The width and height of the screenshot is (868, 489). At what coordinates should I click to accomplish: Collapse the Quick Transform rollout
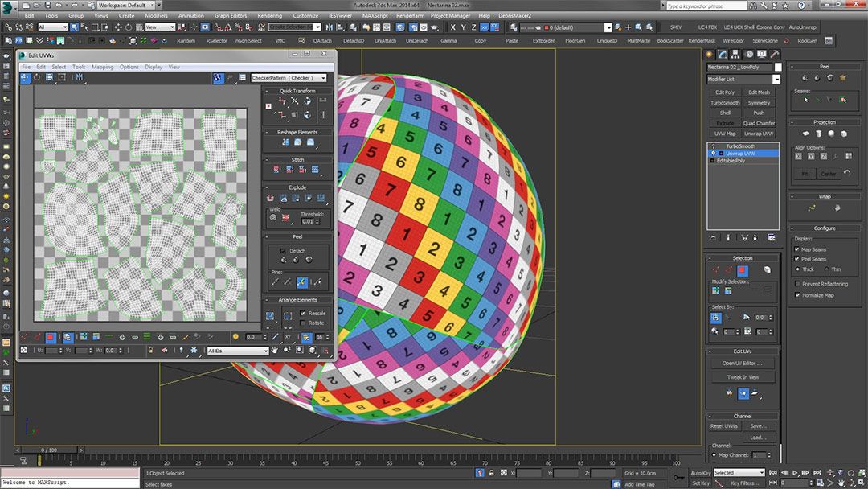pyautogui.click(x=267, y=91)
